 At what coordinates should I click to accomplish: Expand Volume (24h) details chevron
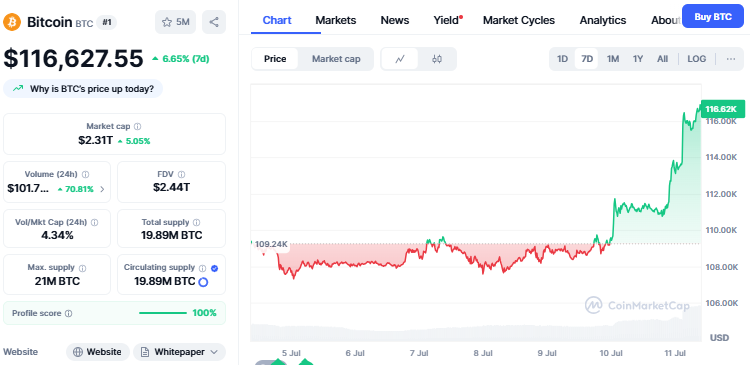(x=102, y=189)
